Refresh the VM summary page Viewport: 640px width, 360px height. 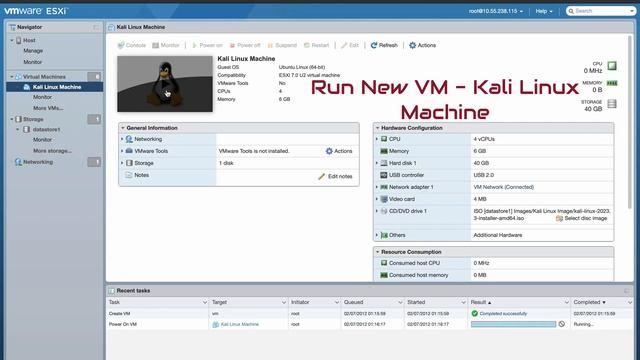384,45
